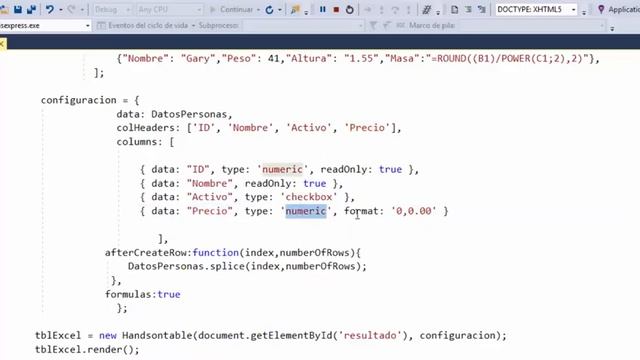Click the Continuar debug button

231,9
